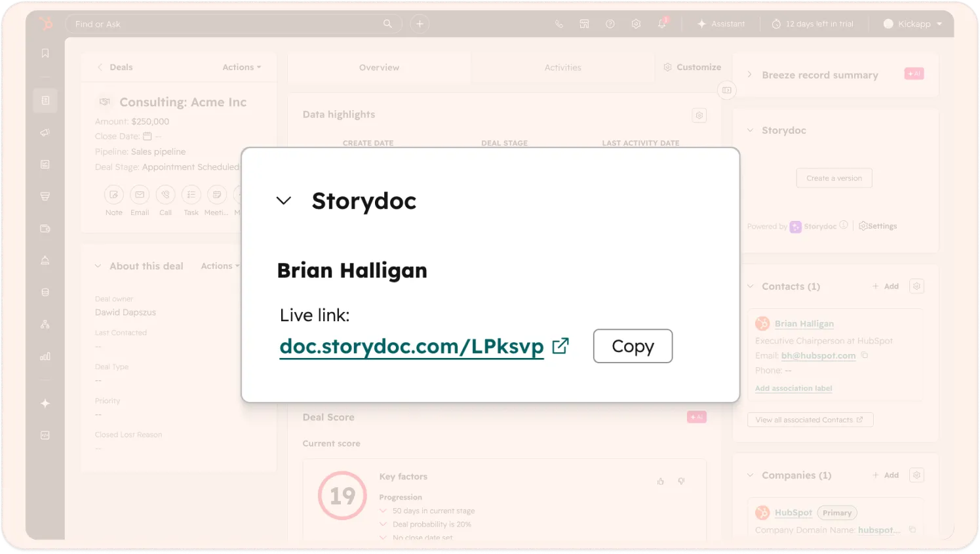
Task: Collapse the Companies (1) section
Action: [x=750, y=475]
